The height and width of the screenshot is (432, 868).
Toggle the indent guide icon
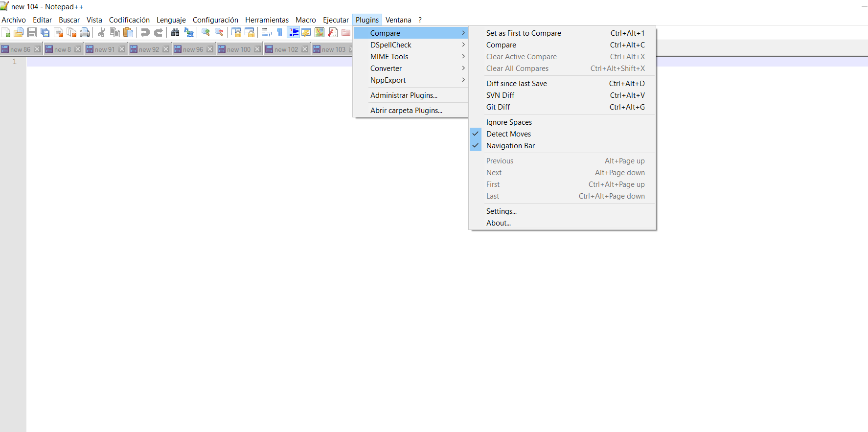[293, 33]
